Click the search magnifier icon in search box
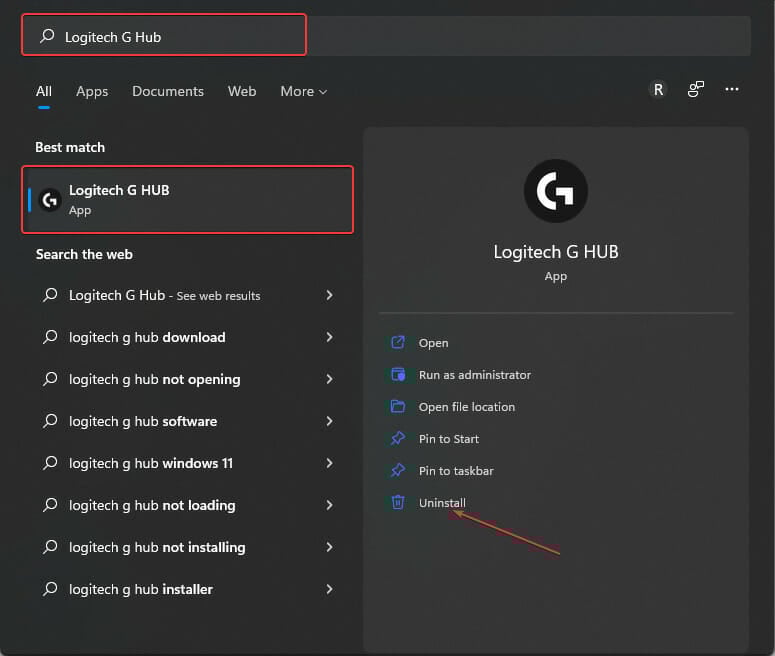 47,36
